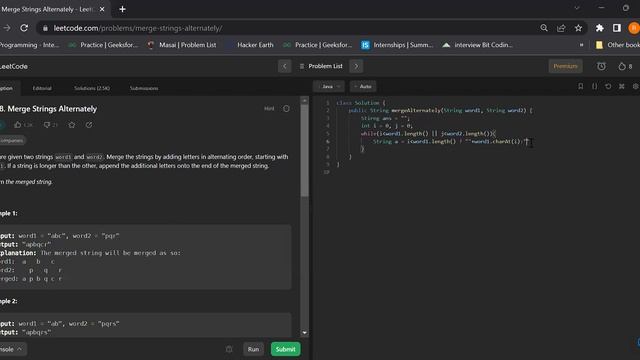Open the browser side panel icon
Viewport: 640px width, 360px height.
click(x=617, y=28)
